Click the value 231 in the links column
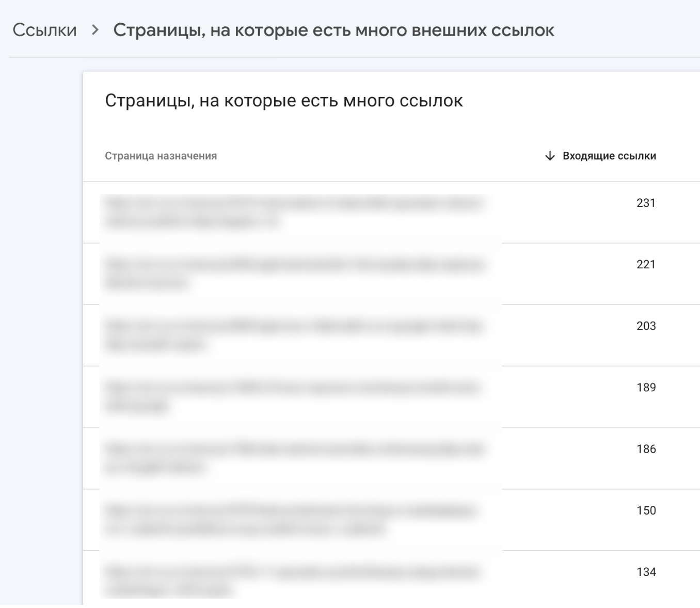The image size is (700, 608). pos(647,203)
